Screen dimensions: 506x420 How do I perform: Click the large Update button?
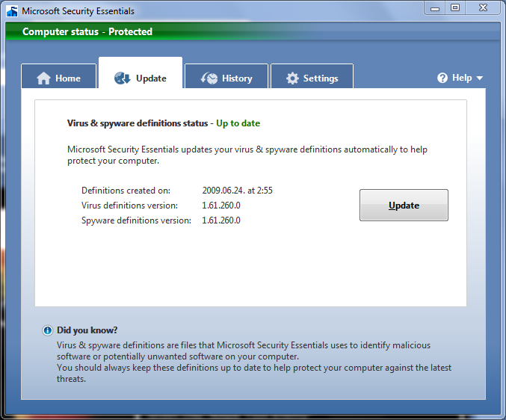404,206
